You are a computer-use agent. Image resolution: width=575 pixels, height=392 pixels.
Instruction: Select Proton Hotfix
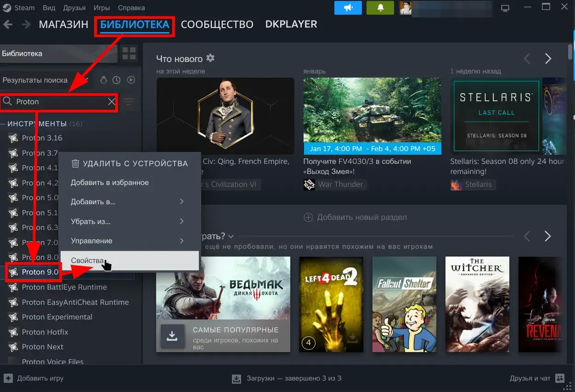45,332
